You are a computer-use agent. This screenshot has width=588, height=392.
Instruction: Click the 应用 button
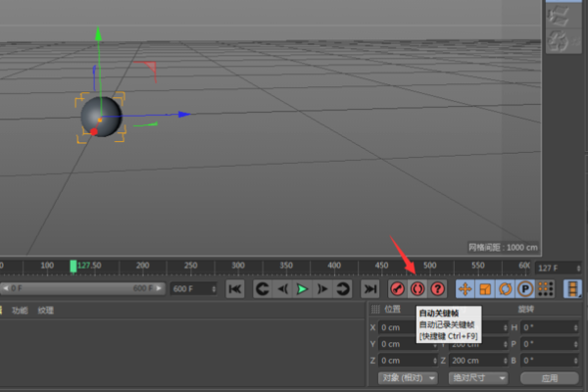coord(549,377)
